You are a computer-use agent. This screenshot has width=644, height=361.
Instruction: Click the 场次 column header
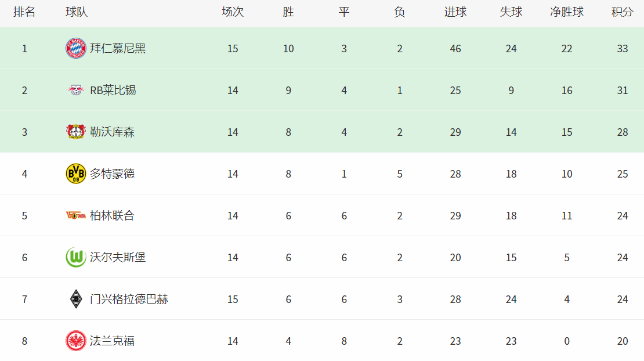pyautogui.click(x=233, y=12)
